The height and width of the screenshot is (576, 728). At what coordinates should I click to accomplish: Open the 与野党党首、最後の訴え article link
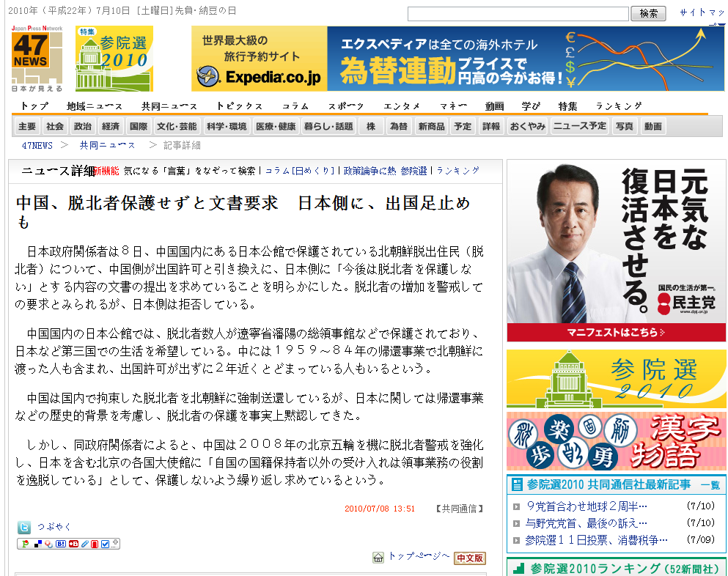click(x=587, y=523)
